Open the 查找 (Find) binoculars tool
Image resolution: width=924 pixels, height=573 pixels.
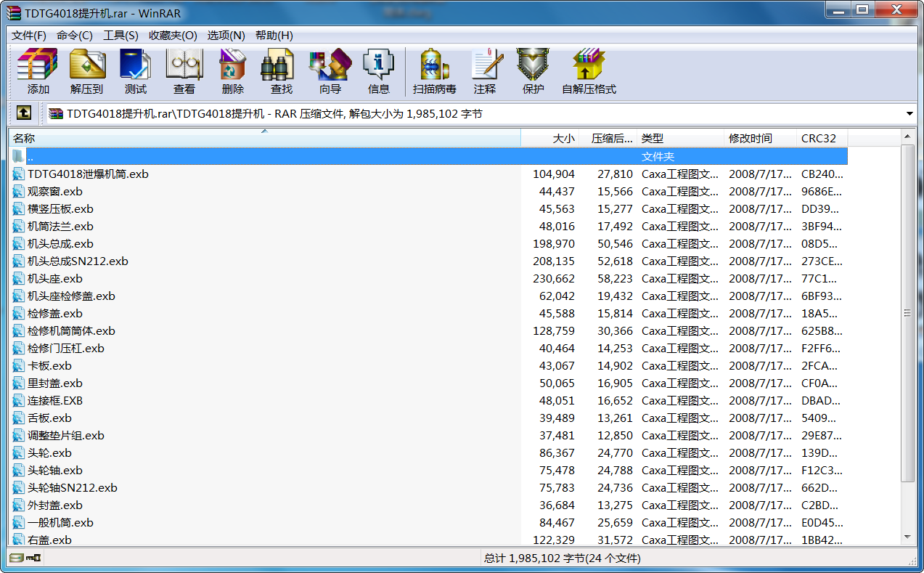[x=281, y=71]
